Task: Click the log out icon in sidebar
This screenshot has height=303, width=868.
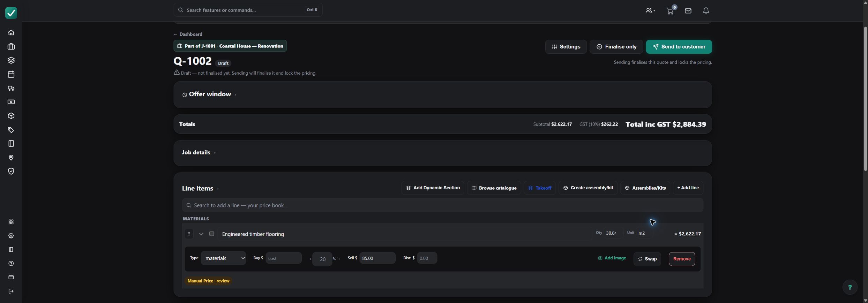Action: pos(11,291)
